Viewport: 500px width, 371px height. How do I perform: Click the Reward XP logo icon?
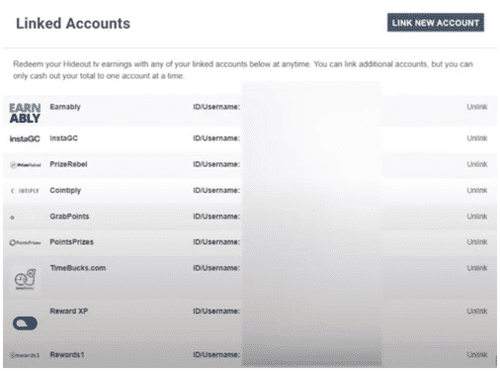coord(25,323)
